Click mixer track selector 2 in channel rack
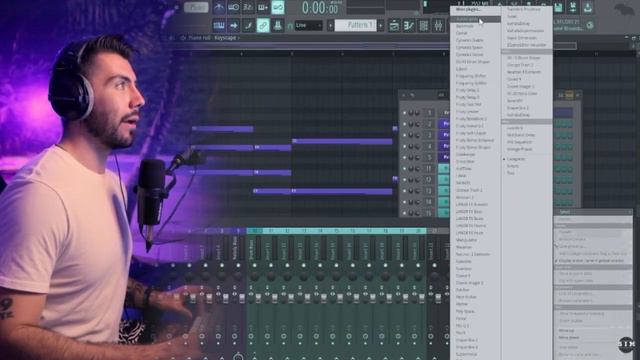640x360 pixels. 429,124
